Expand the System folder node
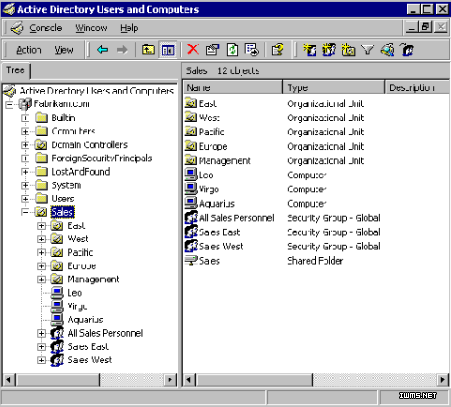The image size is (451, 407). click(x=25, y=185)
